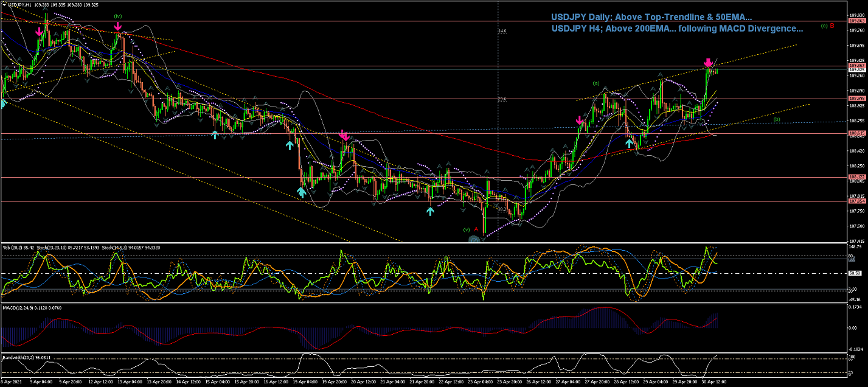Click the cyan up arrow at the 28 Apr low
Viewport: 868px width, 387px height.
point(628,144)
